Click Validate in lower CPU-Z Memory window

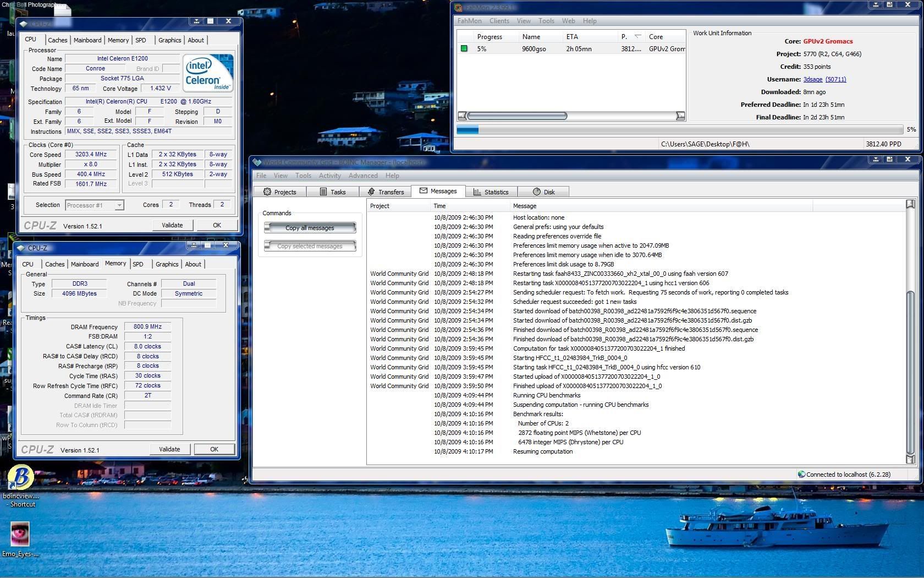pos(169,449)
